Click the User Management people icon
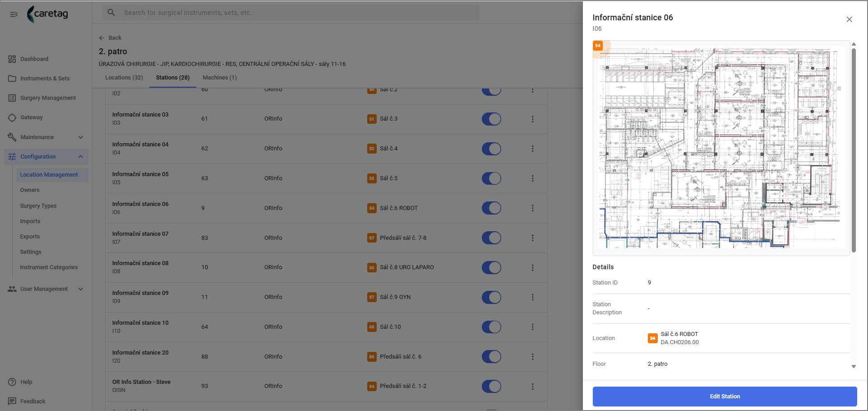 coord(12,289)
